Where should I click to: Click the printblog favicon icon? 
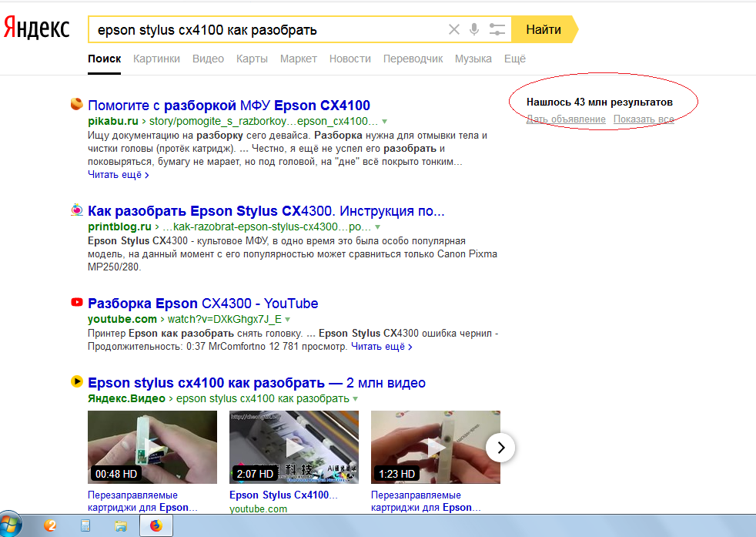tap(77, 210)
